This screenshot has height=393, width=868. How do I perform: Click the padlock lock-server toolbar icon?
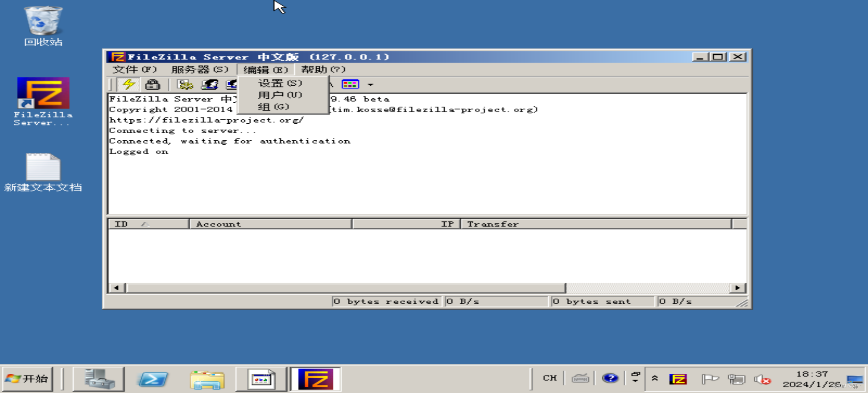(x=152, y=84)
